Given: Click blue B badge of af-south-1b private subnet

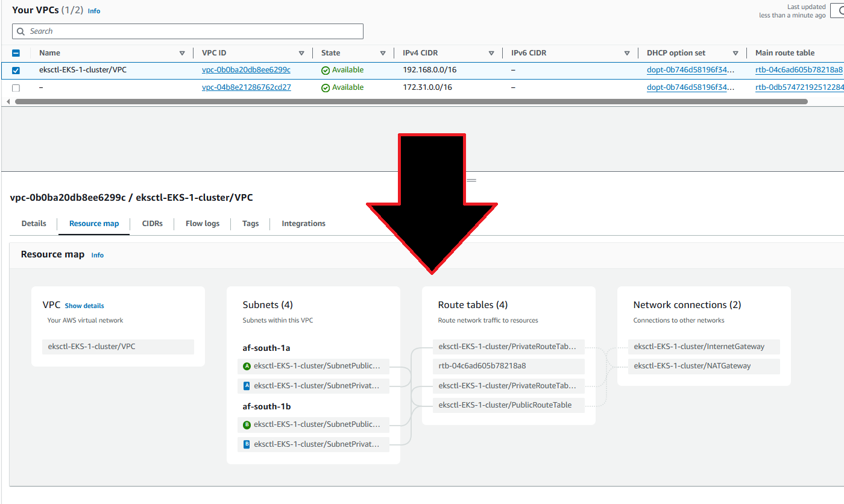Looking at the screenshot, I should pyautogui.click(x=247, y=444).
